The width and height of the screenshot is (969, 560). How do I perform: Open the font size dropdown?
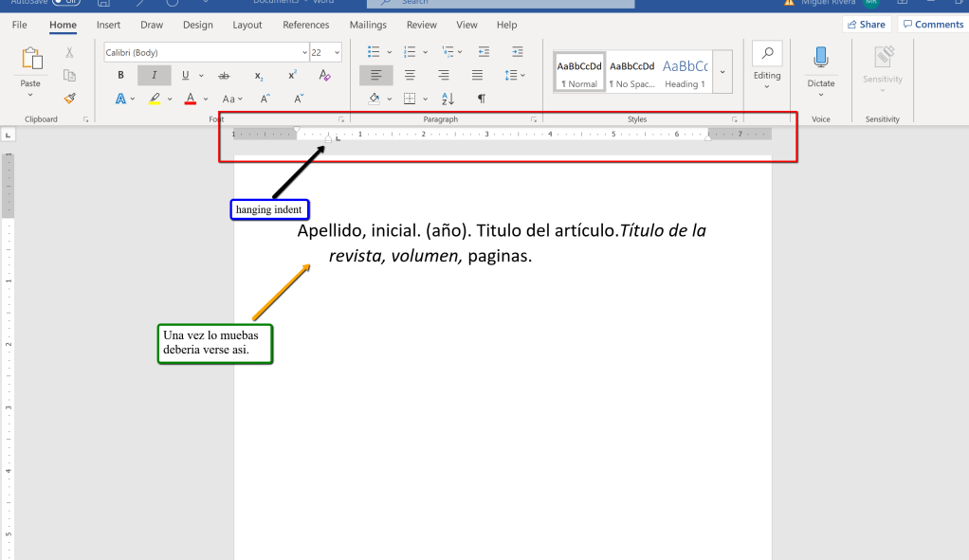(337, 53)
